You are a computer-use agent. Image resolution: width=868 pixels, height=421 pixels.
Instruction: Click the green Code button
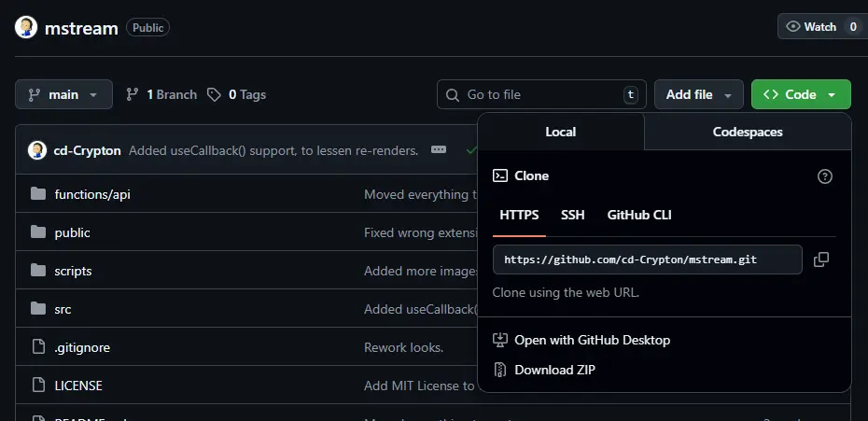tap(801, 94)
